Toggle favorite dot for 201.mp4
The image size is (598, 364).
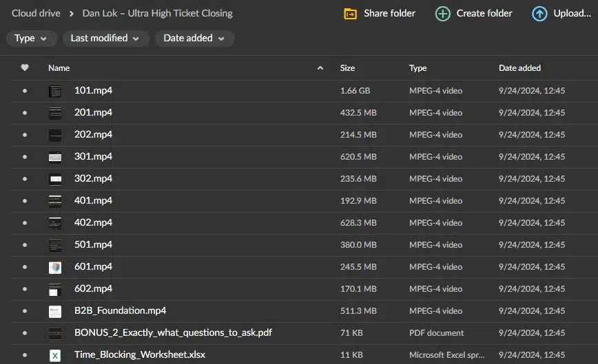(25, 113)
